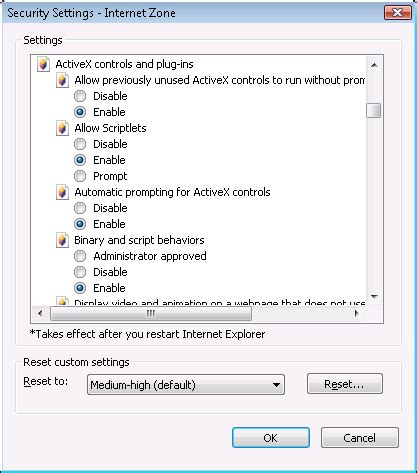Click the Automatic prompting for ActiveX controls icon
The width and height of the screenshot is (417, 473).
pyautogui.click(x=62, y=192)
